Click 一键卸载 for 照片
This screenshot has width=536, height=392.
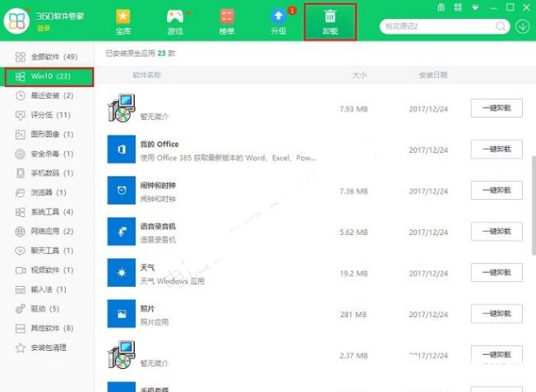pos(497,313)
